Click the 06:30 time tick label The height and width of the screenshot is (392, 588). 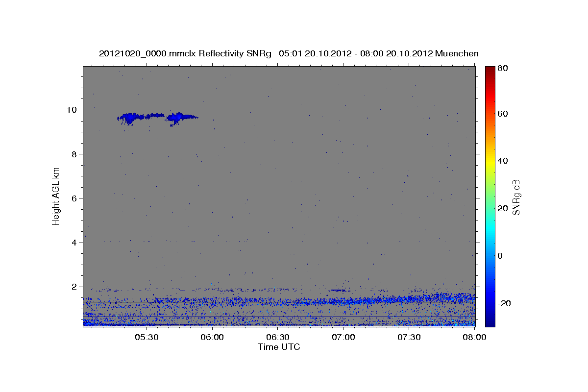tap(278, 337)
